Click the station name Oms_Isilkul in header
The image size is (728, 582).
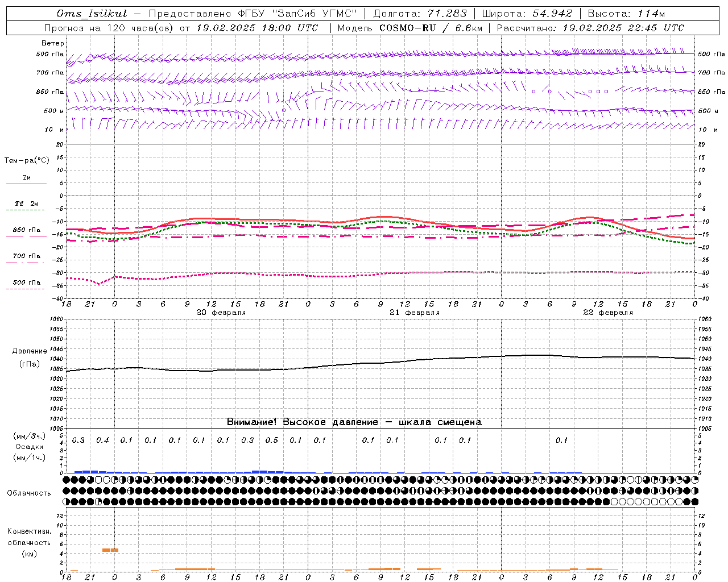92,14
